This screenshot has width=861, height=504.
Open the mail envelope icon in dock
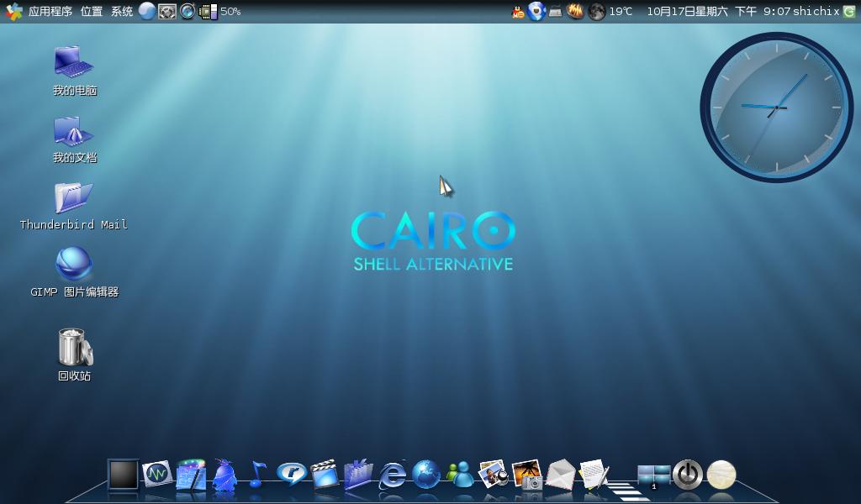tap(560, 475)
